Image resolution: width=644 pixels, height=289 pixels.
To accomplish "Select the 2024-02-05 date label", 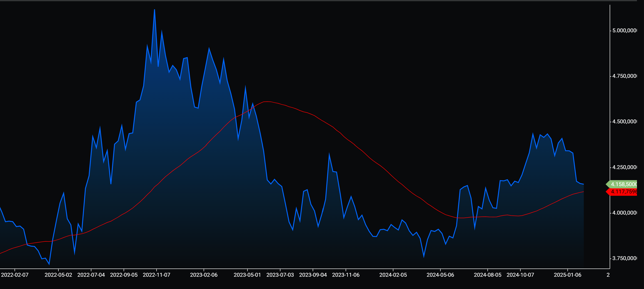I will click(393, 275).
